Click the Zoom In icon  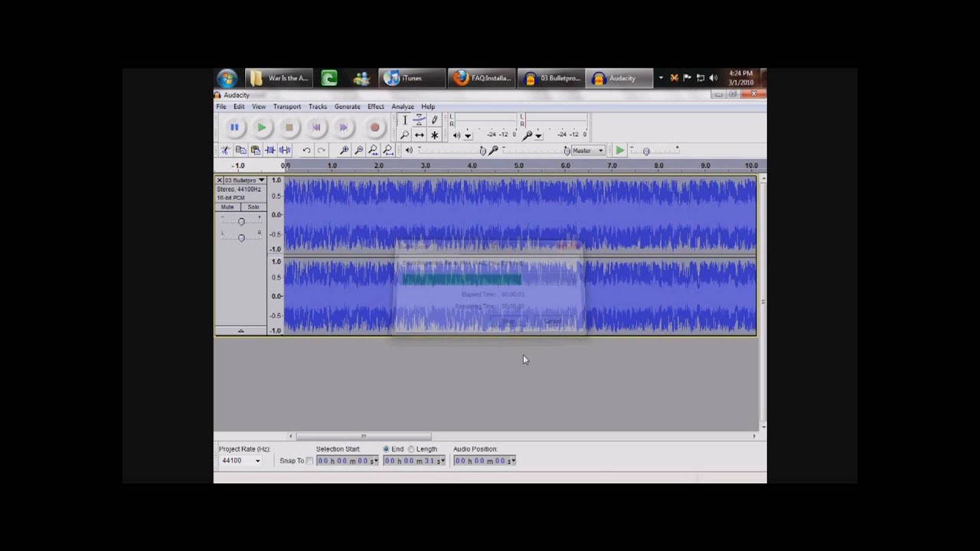click(x=344, y=151)
